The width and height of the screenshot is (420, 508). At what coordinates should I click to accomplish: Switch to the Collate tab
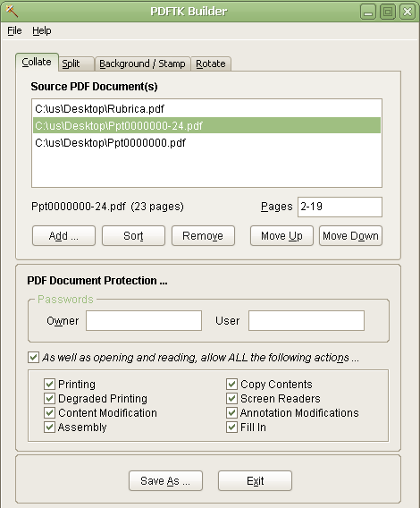pyautogui.click(x=37, y=62)
